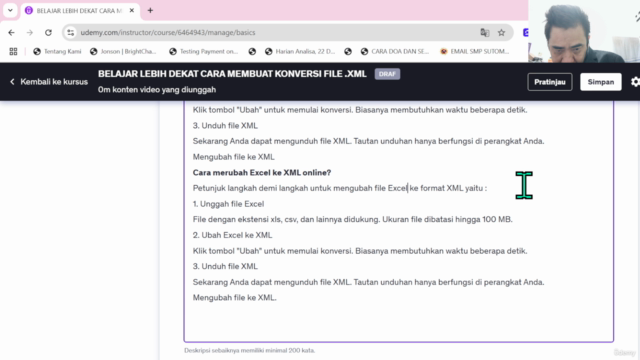Open the Tentang Kami bookmark
The height and width of the screenshot is (360, 640).
[57, 51]
